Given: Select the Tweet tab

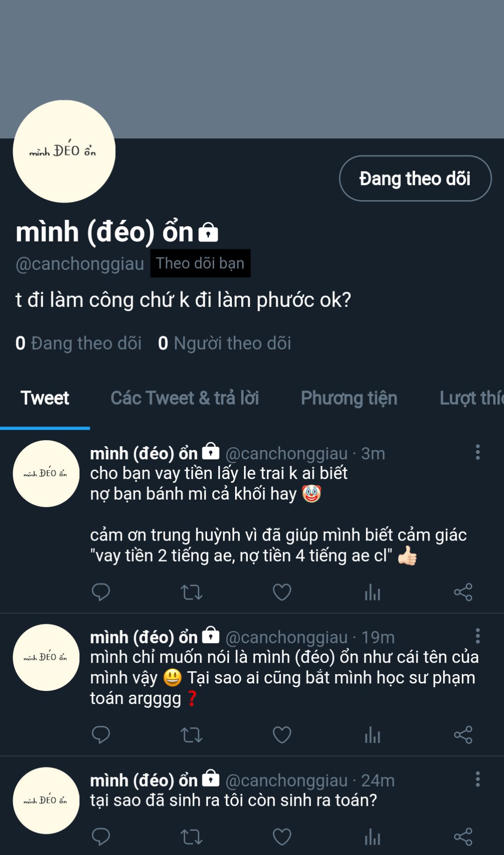Looking at the screenshot, I should click(x=45, y=398).
